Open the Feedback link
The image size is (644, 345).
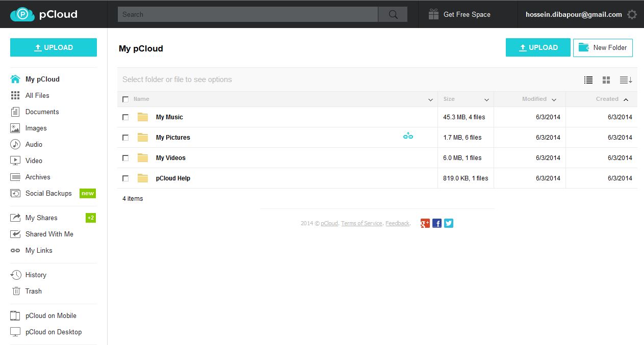tap(397, 223)
